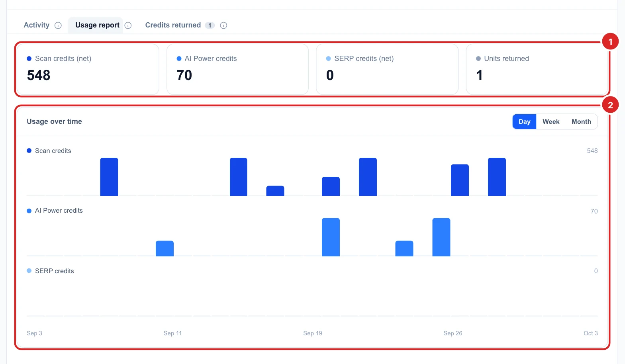
Task: Click the 70 scale value in chart
Action: point(594,211)
